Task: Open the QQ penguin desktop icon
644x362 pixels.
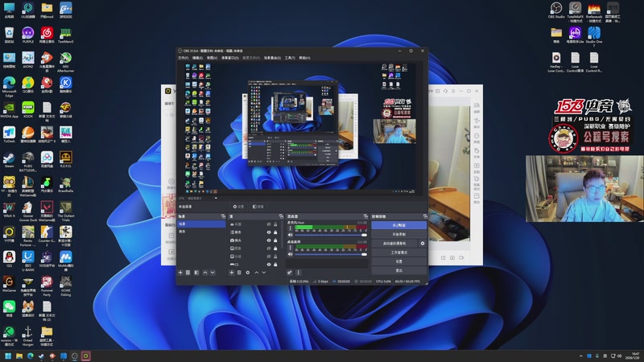Action: point(9,259)
